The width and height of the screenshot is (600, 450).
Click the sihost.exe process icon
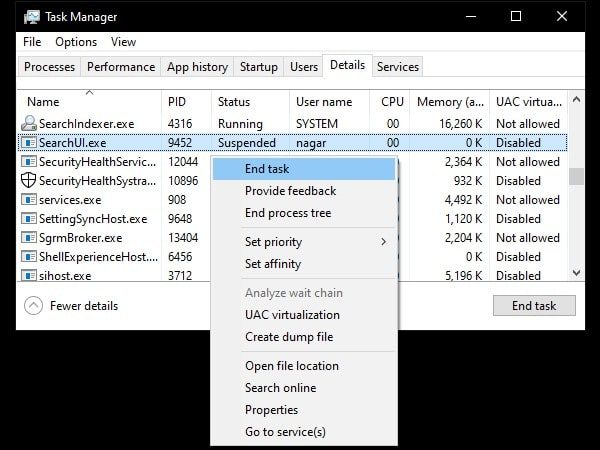(x=28, y=275)
